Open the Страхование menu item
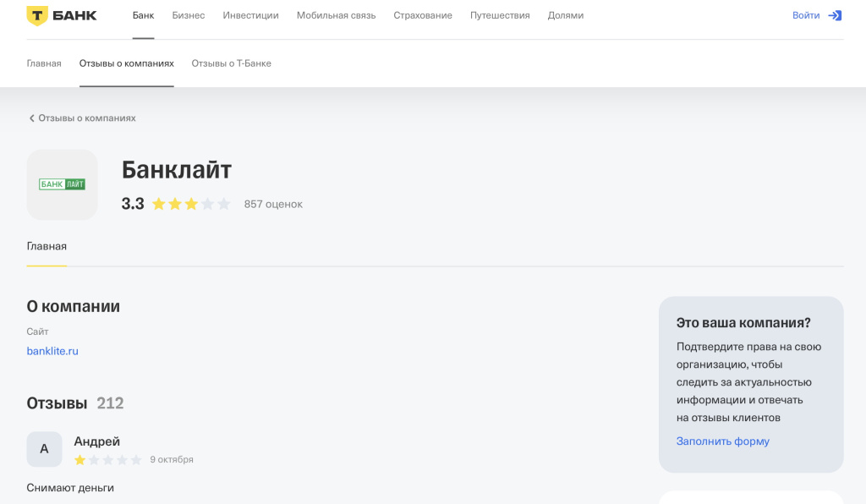The image size is (866, 504). (x=422, y=15)
